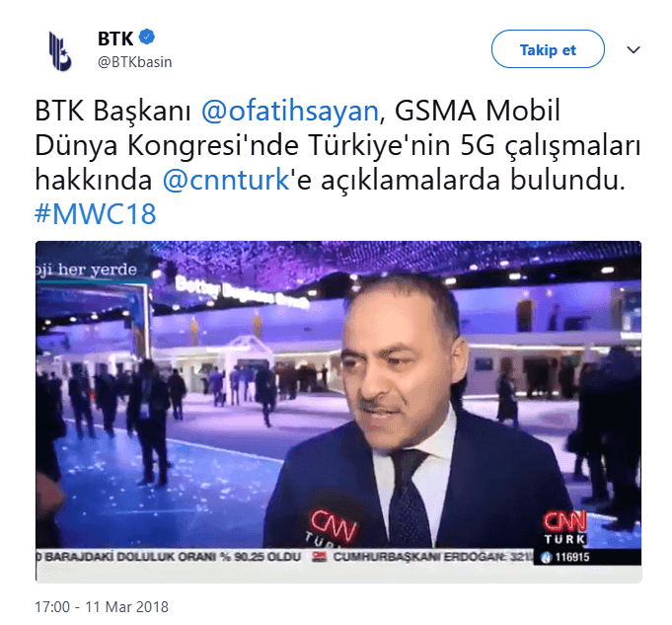Click the blue verified badge next to BTK
The height and width of the screenshot is (625, 672).
tap(147, 38)
